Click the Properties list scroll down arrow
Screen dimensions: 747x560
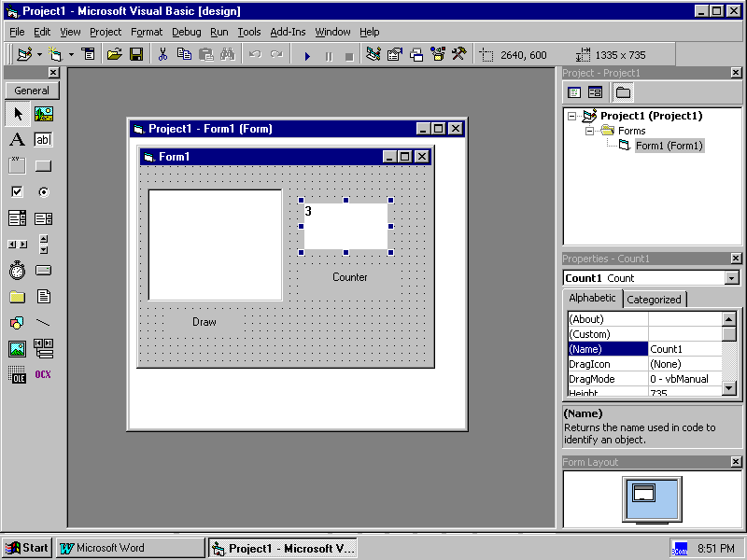click(729, 388)
